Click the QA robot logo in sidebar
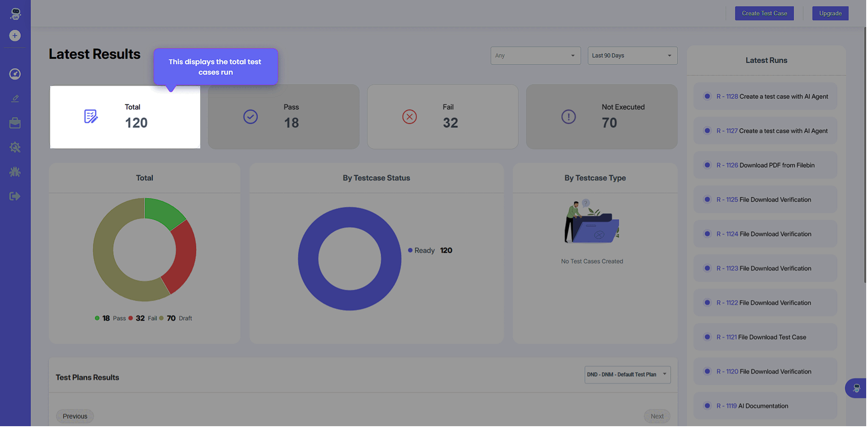 [x=15, y=14]
